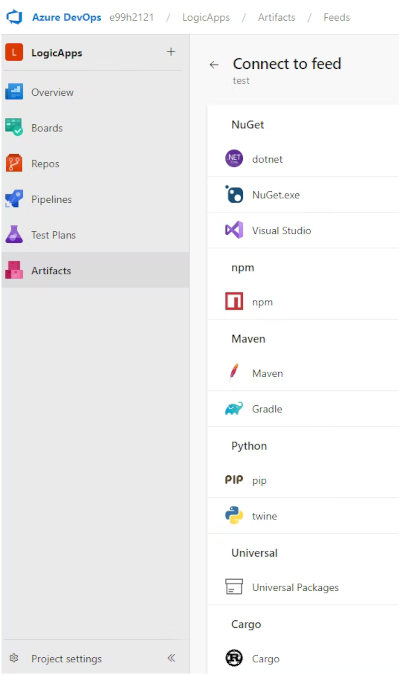The width and height of the screenshot is (400, 675).
Task: Click the Pipelines rocket icon
Action: click(14, 199)
